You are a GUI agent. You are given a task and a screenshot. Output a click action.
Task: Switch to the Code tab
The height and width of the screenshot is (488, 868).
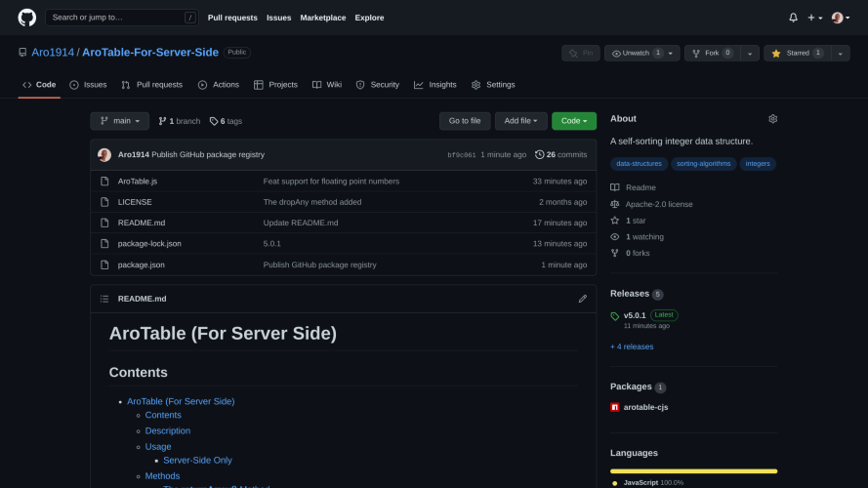(x=39, y=85)
